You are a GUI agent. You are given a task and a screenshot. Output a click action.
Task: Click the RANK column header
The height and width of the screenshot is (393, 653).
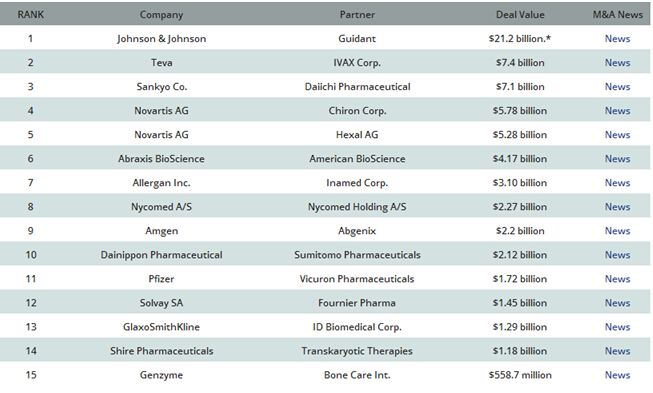[30, 15]
